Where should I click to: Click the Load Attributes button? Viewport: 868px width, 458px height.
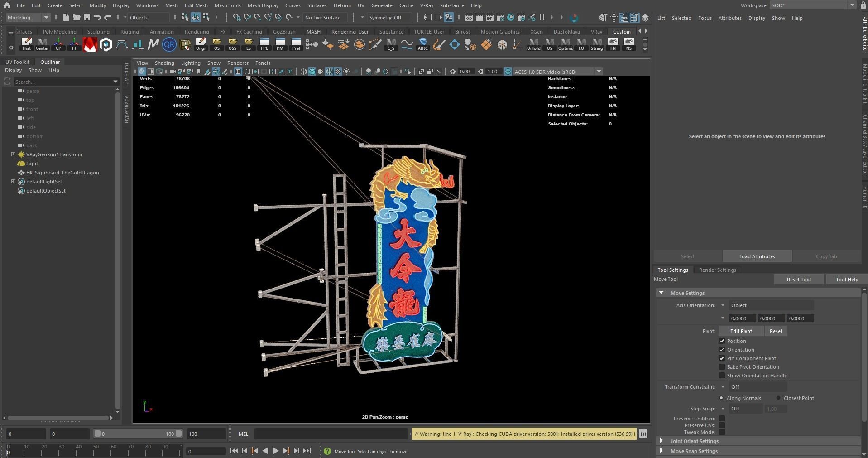(x=757, y=256)
